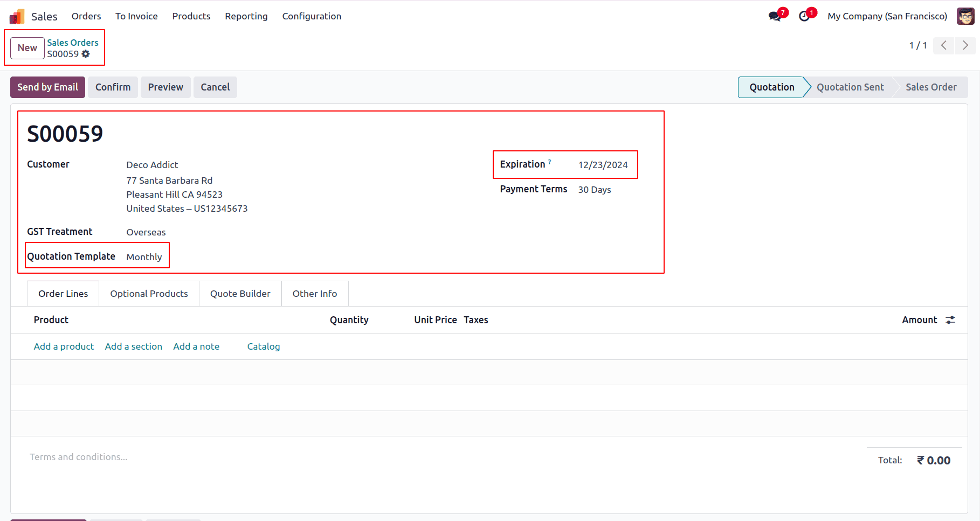Click the gear icon next to S00059
The image size is (980, 521).
tap(86, 54)
